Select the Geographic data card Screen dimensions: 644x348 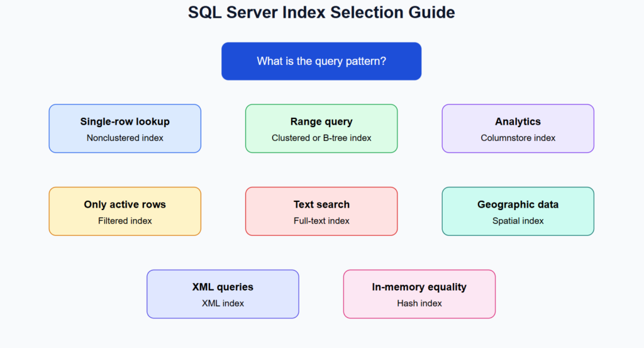[518, 211]
